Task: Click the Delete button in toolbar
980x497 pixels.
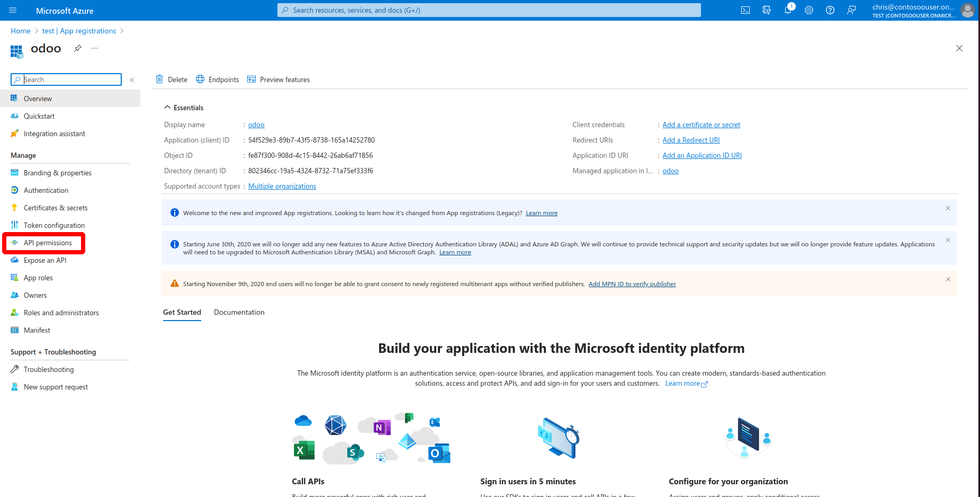Action: [x=172, y=79]
